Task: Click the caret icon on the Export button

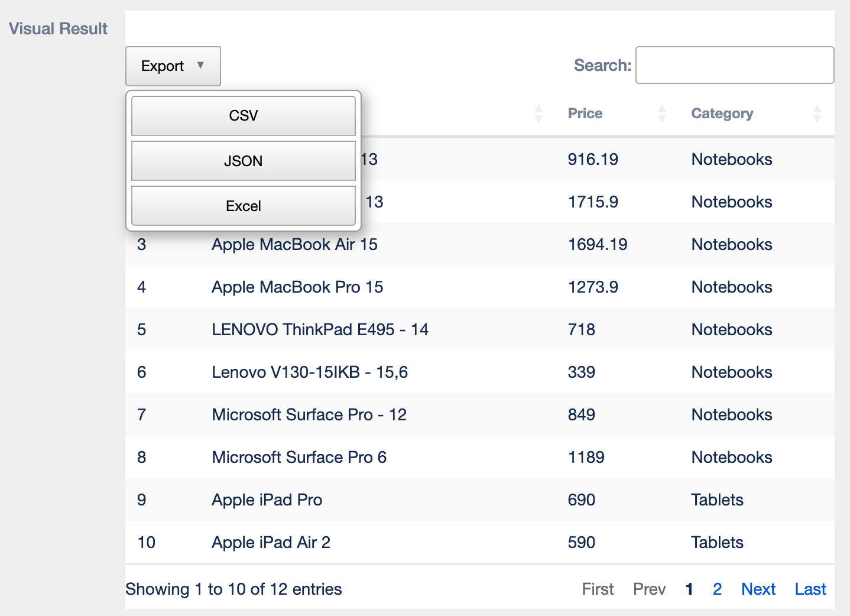Action: point(202,66)
